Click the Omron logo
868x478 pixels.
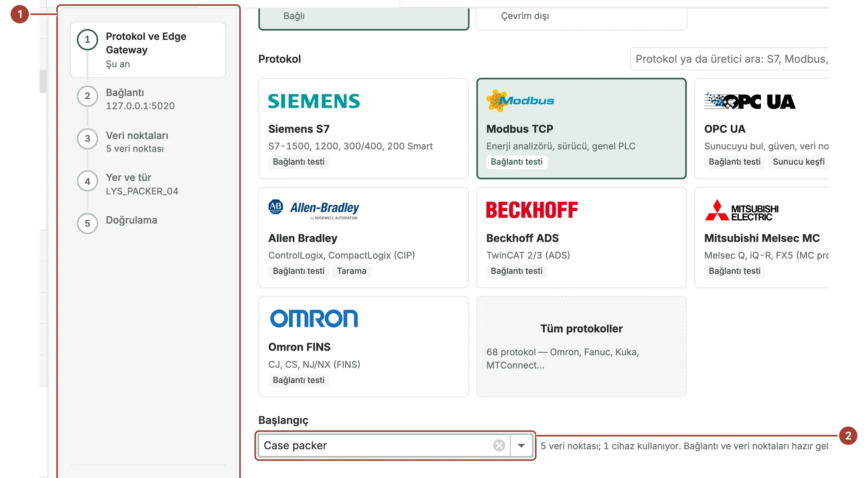point(314,319)
